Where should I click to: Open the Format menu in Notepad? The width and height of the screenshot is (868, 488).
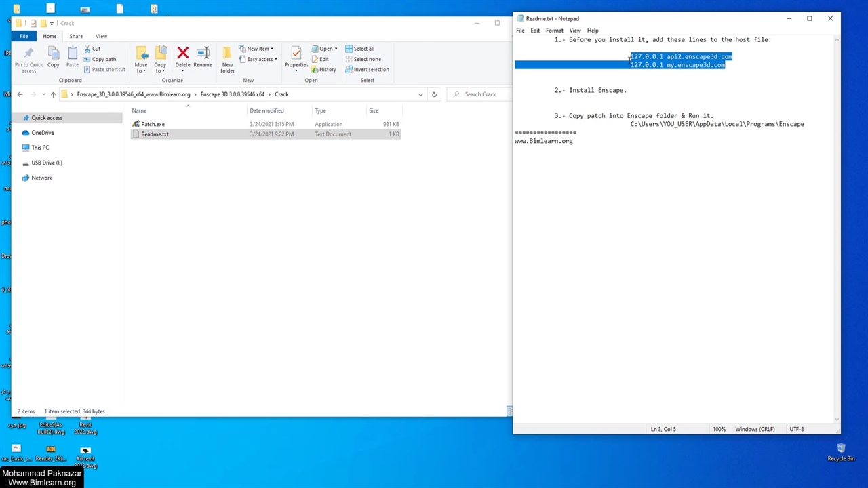click(554, 30)
